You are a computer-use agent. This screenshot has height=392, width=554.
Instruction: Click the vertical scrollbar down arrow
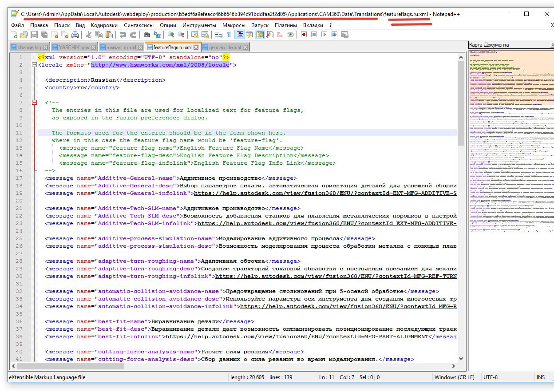tap(460, 359)
